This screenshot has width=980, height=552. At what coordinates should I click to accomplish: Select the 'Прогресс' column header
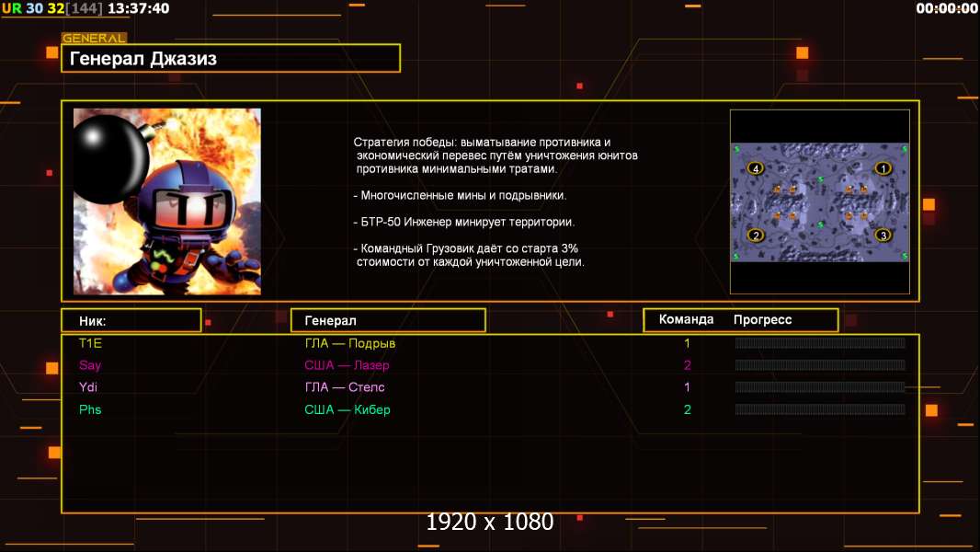[762, 319]
